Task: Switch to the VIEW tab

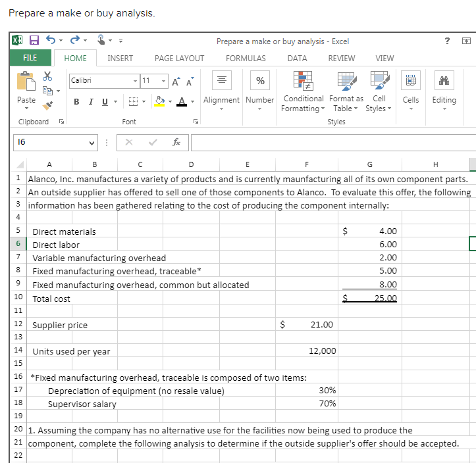Action: click(384, 59)
